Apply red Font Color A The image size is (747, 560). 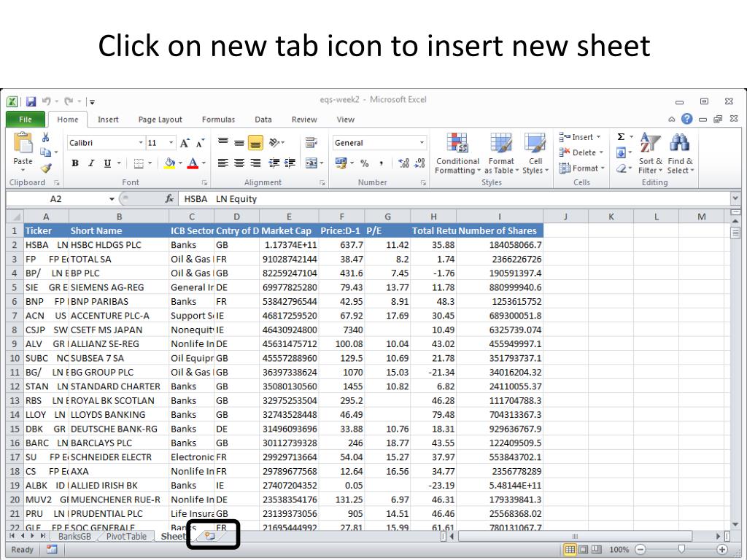pos(193,163)
